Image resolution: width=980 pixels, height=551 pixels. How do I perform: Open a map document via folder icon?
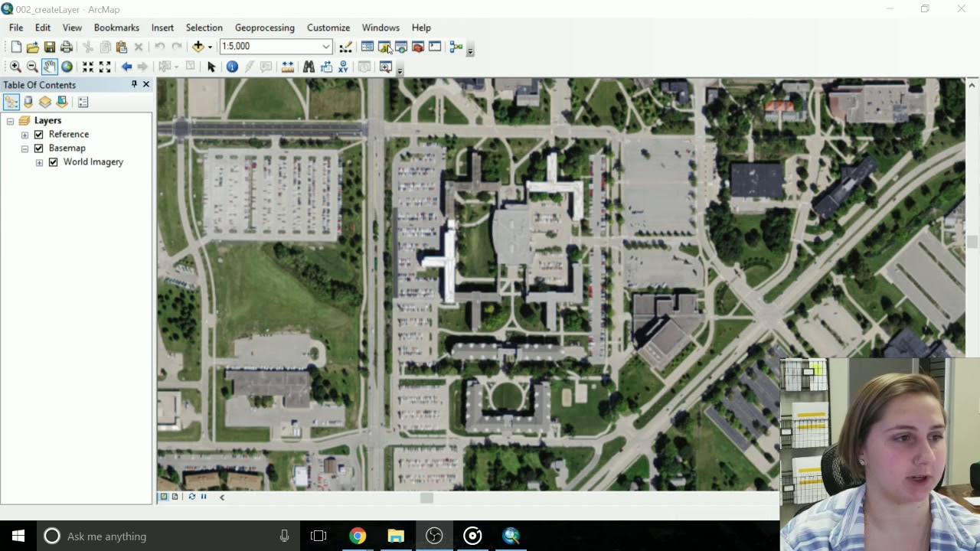pyautogui.click(x=32, y=47)
